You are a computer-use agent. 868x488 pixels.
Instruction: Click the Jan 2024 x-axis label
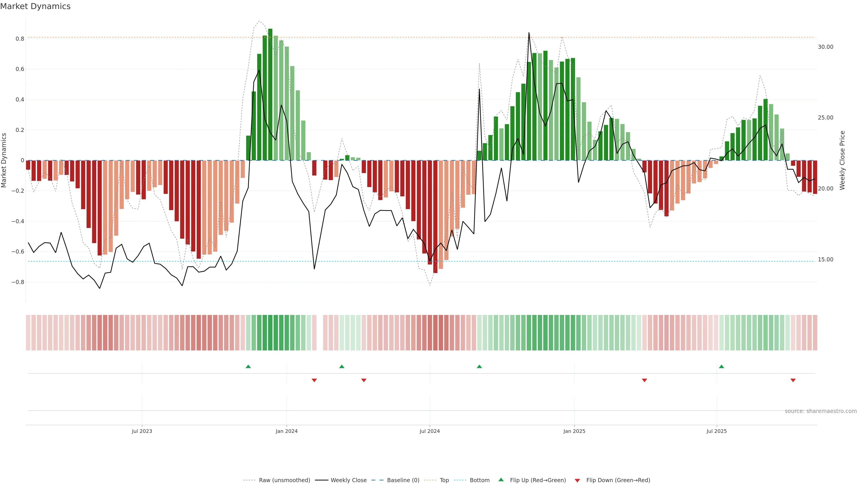click(286, 431)
